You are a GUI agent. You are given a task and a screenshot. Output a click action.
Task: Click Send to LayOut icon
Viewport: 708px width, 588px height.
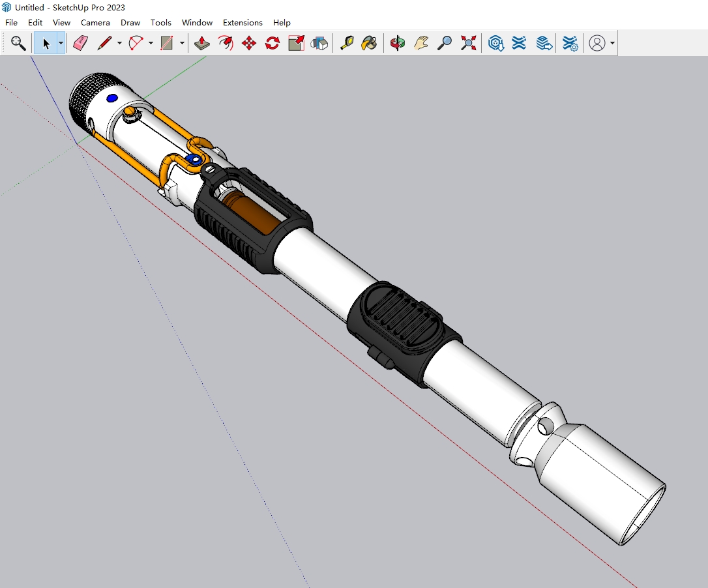coord(544,44)
